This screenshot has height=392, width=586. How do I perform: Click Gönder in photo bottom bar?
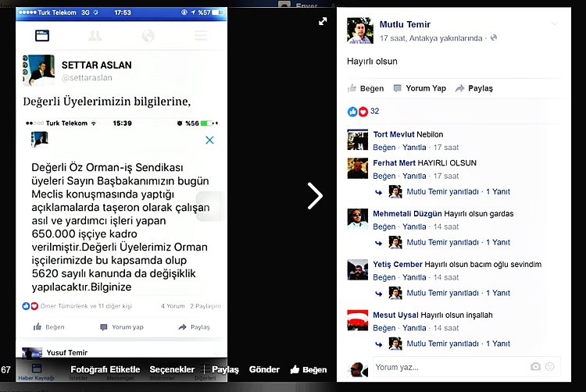(264, 369)
